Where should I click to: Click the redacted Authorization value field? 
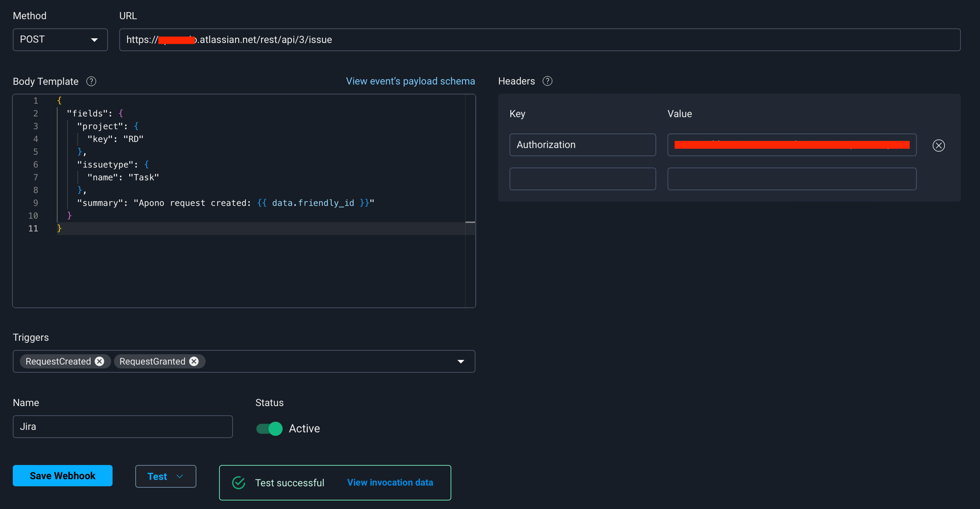tap(791, 145)
